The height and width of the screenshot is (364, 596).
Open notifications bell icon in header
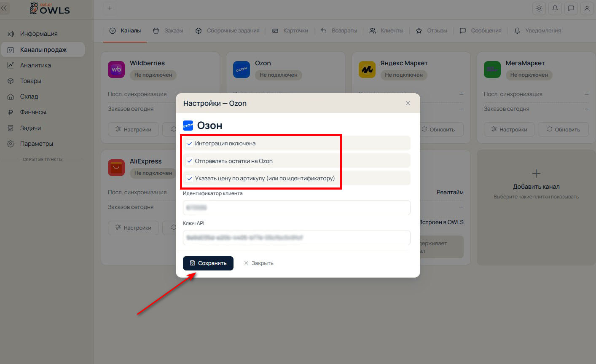coord(555,8)
